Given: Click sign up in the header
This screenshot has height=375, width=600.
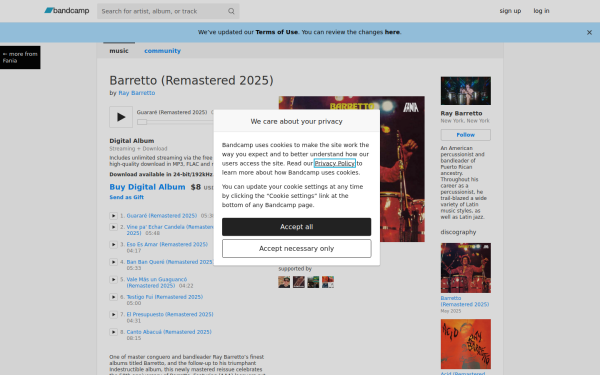Looking at the screenshot, I should [510, 11].
